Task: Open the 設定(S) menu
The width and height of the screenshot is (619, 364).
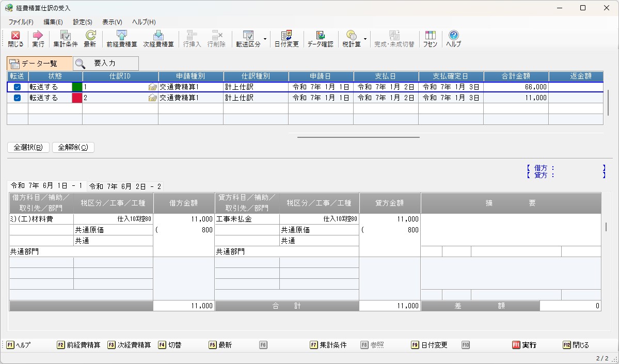Action: 83,22
